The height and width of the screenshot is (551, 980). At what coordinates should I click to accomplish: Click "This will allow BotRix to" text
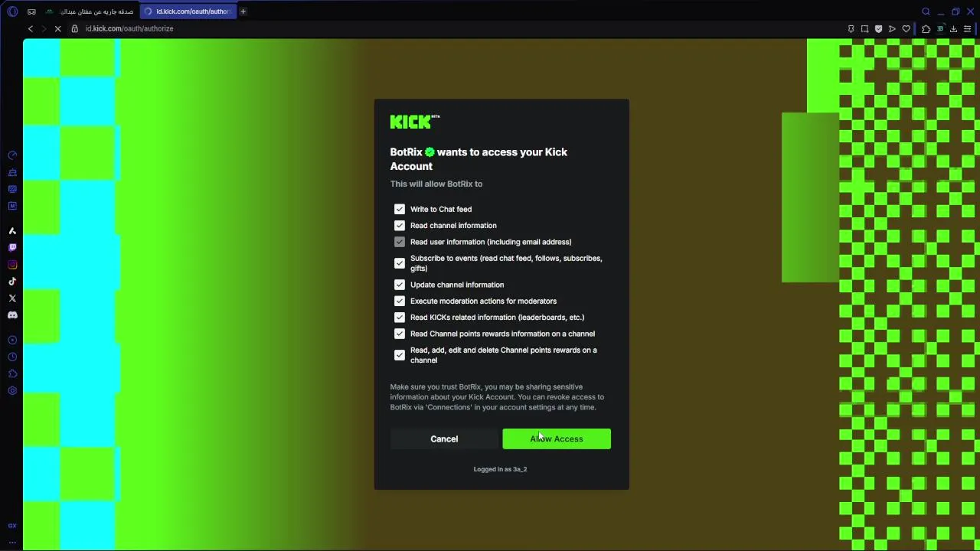(436, 184)
